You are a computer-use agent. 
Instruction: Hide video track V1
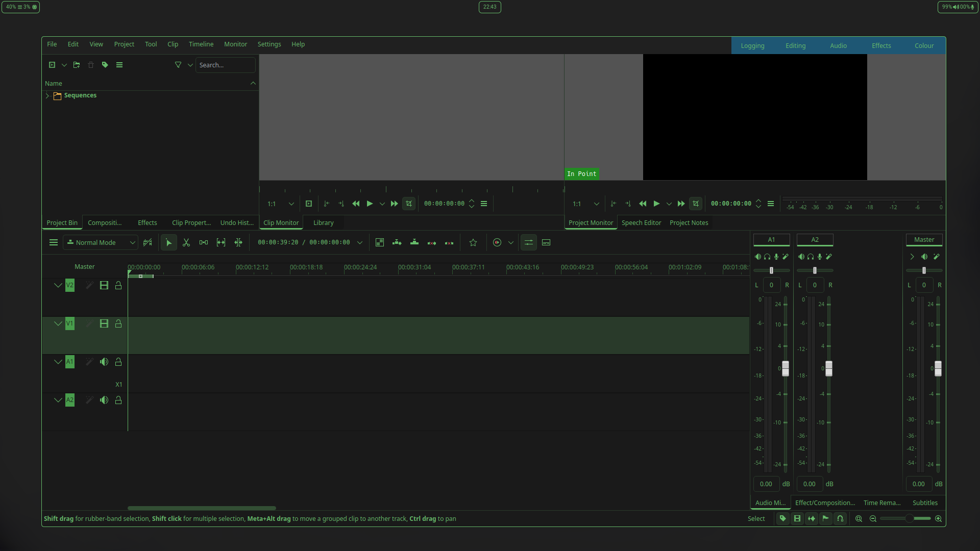click(x=104, y=324)
